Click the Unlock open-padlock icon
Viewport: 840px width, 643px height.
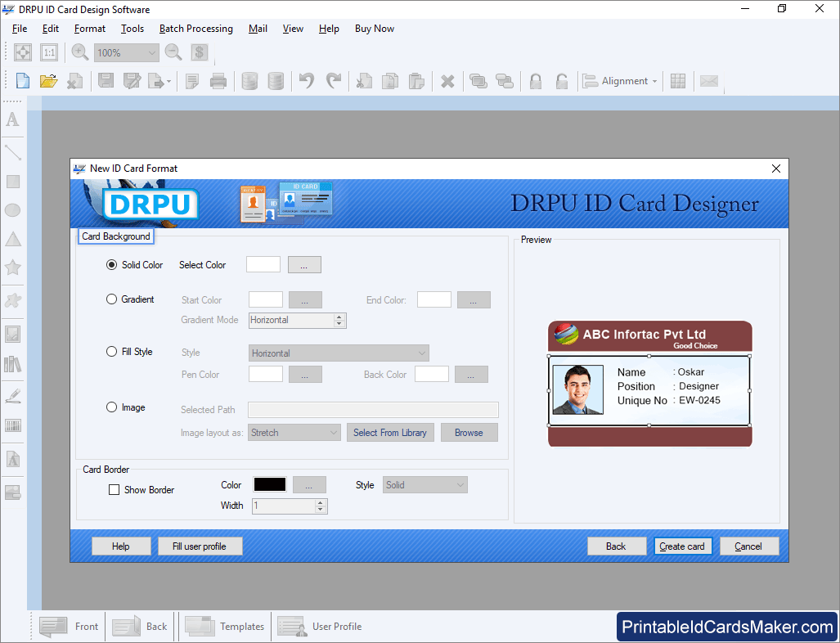(561, 81)
